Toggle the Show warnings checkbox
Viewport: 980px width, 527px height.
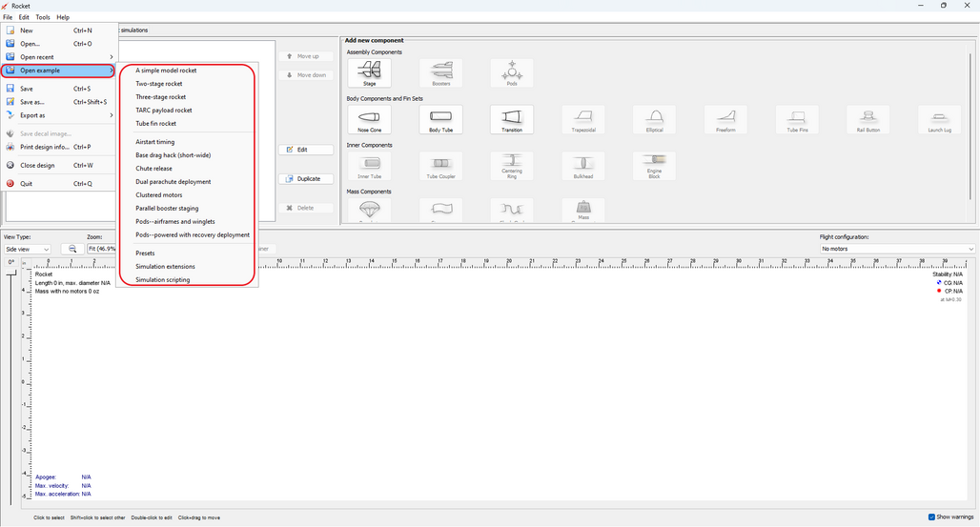(931, 517)
